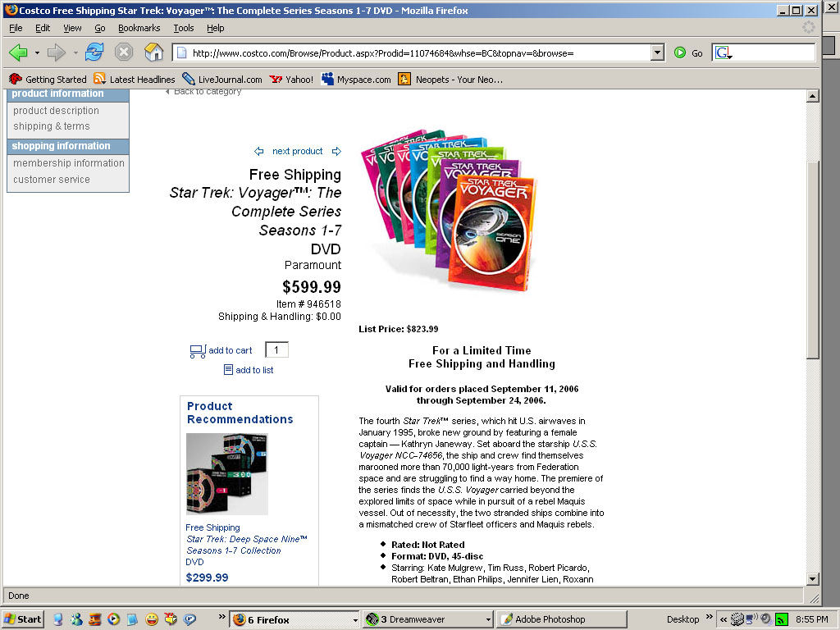This screenshot has height=630, width=840.
Task: Open the Dreamweaver taskbar group dropdown arrow
Action: (x=487, y=620)
